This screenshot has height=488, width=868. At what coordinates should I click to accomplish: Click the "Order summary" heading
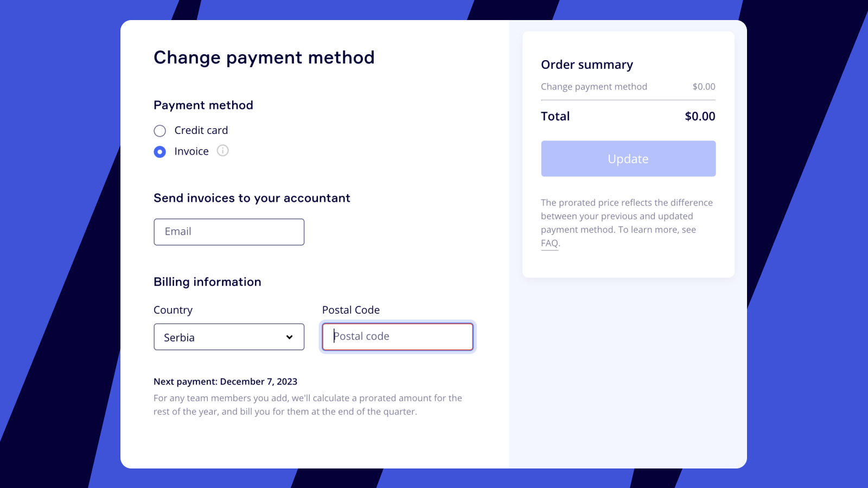pyautogui.click(x=587, y=65)
